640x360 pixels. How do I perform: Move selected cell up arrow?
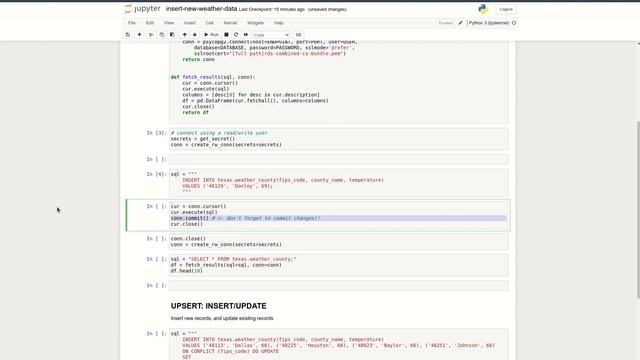point(184,35)
